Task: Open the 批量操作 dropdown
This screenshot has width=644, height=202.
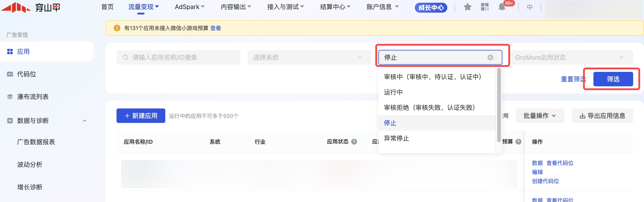Action: click(539, 116)
